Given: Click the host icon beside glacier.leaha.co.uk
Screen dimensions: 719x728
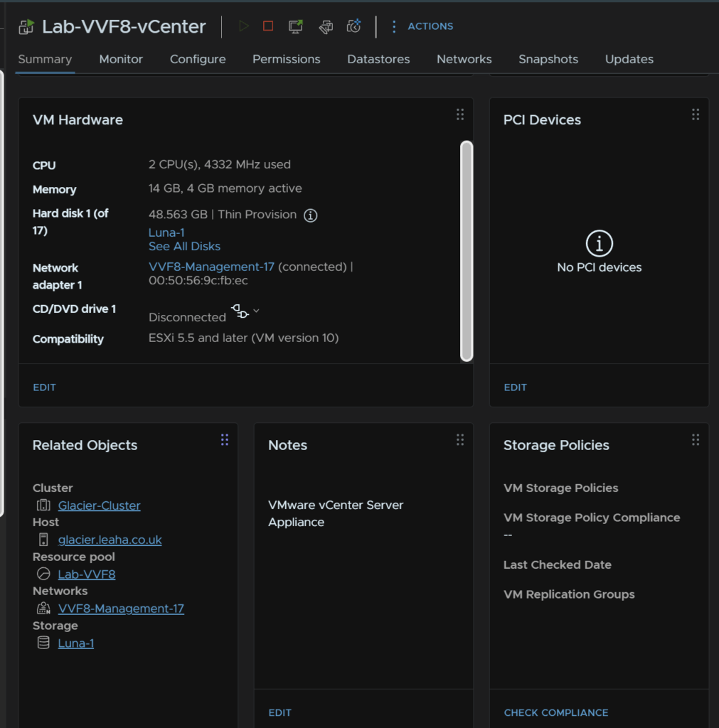Looking at the screenshot, I should pos(43,539).
